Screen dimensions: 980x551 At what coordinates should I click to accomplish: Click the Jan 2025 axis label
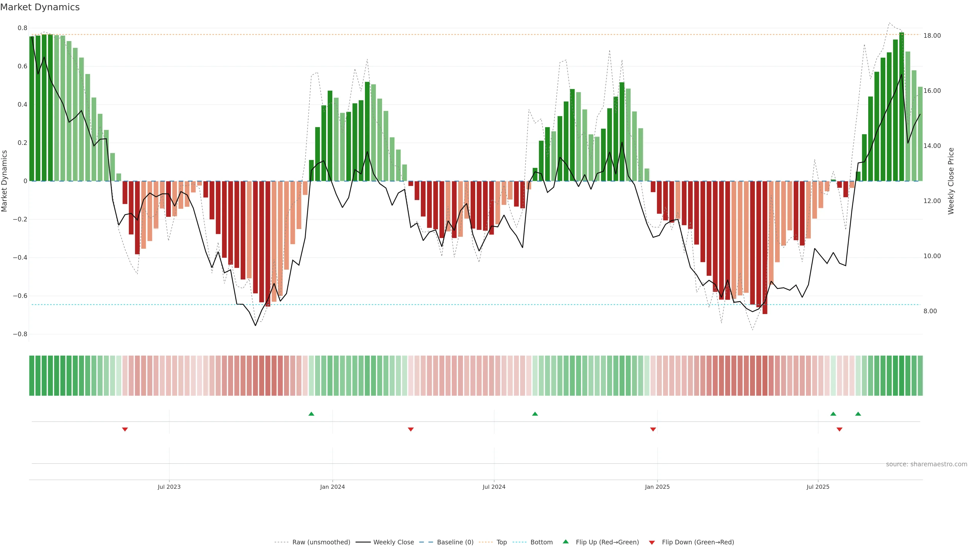click(657, 487)
